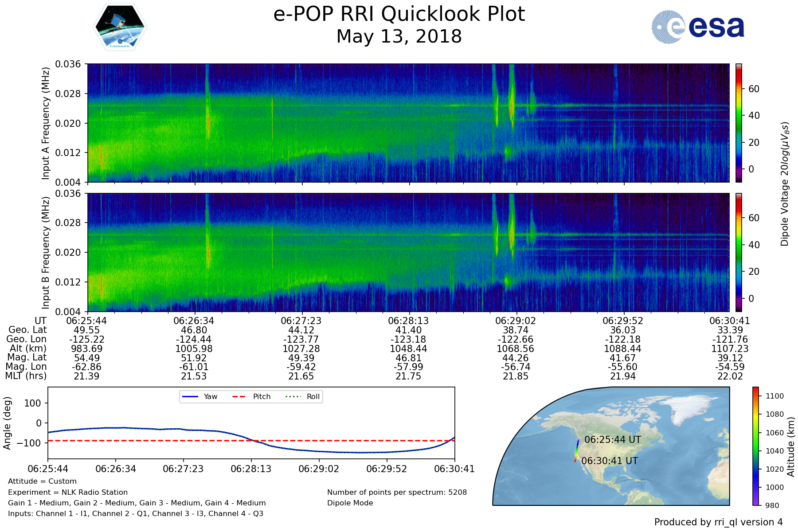Viewport: 798px width, 532px height.
Task: Click the ESA logo
Action: pos(698,27)
